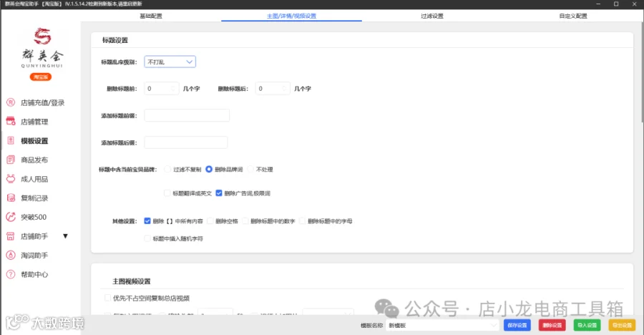Viewport: 644px width, 335px height.
Task: Click the 添加标题前缀 input field
Action: tap(187, 115)
